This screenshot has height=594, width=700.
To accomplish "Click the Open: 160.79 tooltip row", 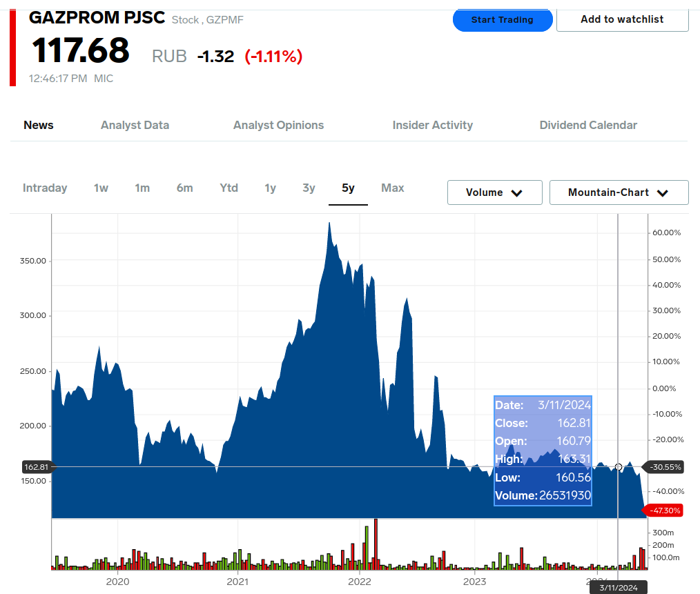I will 543,441.
